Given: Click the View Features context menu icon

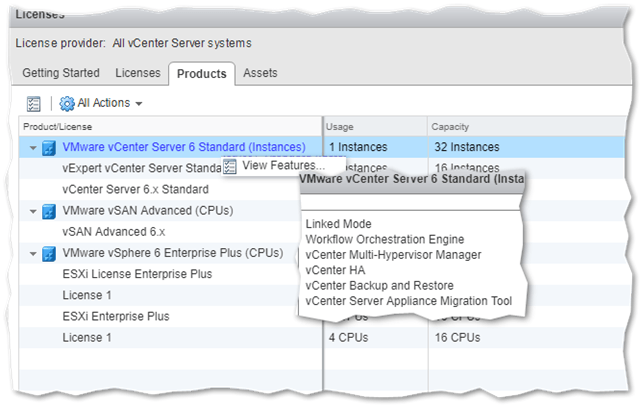Looking at the screenshot, I should click(230, 166).
